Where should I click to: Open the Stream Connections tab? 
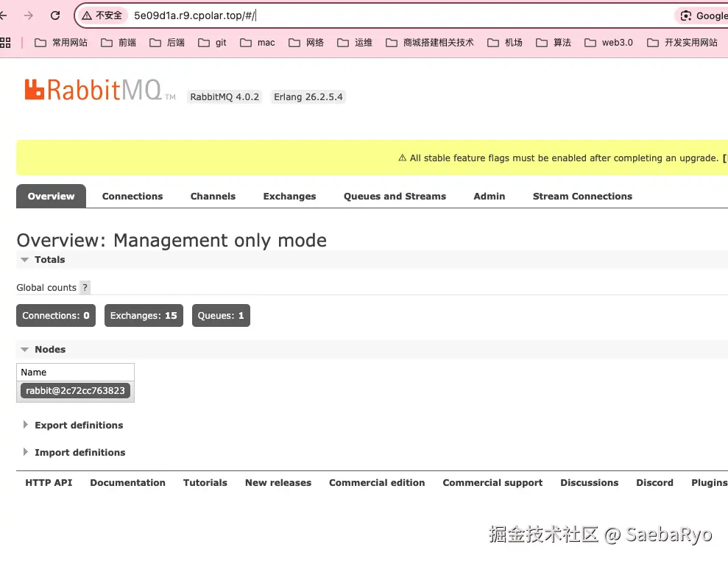coord(582,196)
